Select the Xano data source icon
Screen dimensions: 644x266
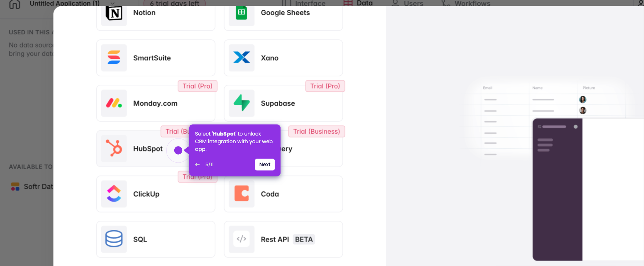(x=241, y=57)
